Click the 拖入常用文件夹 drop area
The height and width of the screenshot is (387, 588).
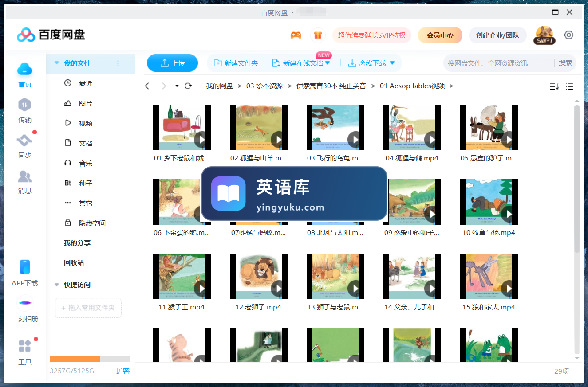(88, 308)
